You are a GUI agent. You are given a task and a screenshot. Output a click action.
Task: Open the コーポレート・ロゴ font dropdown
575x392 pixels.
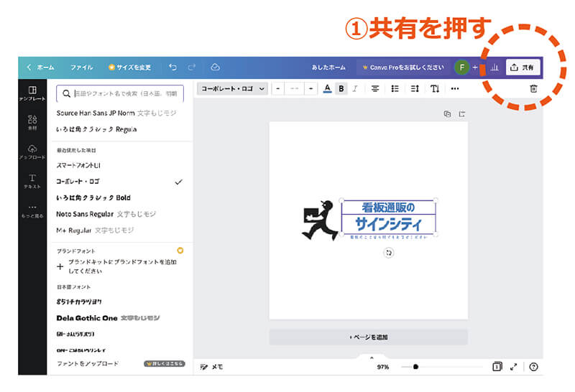231,88
